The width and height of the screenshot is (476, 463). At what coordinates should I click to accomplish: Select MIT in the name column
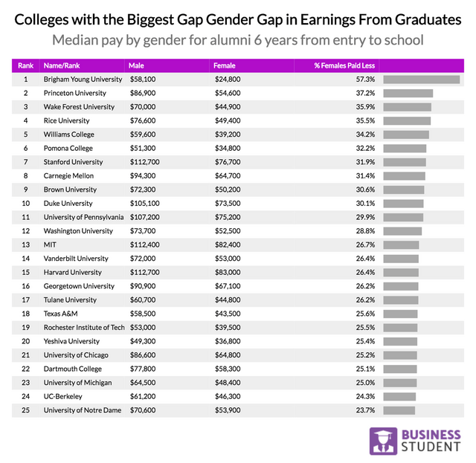50,245
